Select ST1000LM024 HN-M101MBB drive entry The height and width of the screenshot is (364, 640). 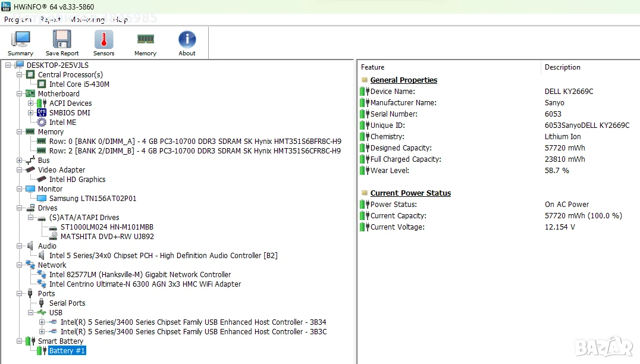tap(107, 227)
